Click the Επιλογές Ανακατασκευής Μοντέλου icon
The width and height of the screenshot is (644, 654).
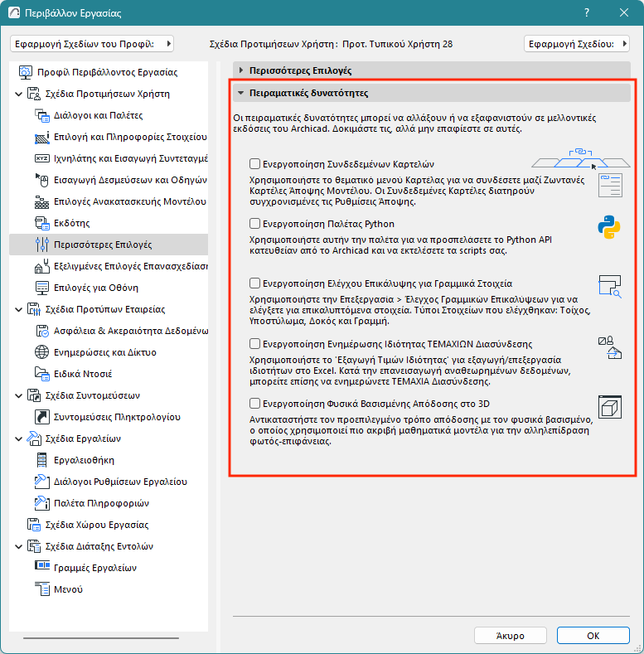(x=41, y=201)
